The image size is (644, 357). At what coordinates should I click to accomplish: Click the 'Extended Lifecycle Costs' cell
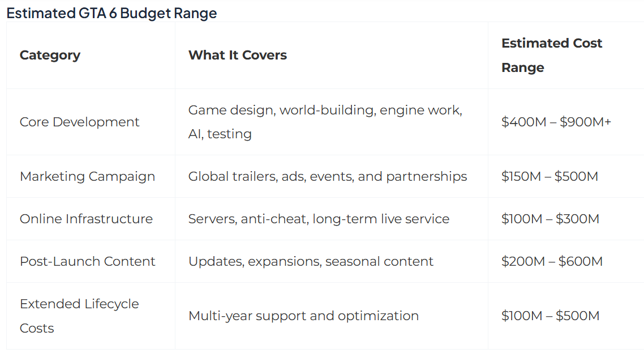tap(79, 316)
